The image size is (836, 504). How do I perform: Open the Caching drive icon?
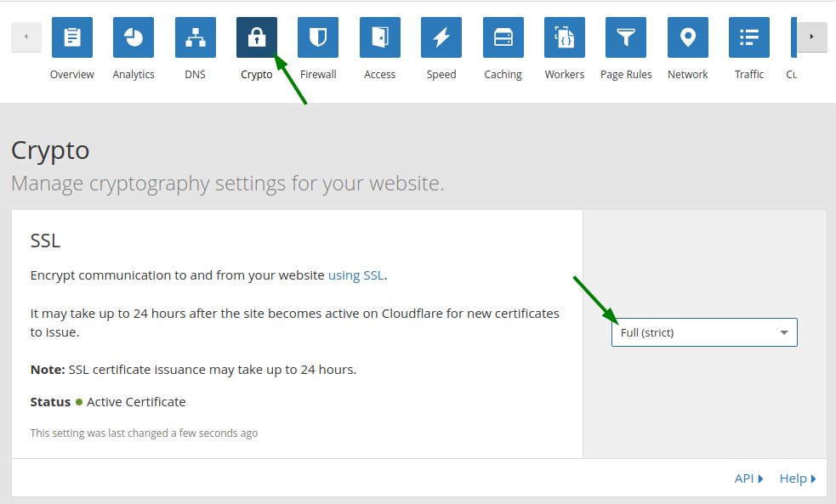[x=503, y=37]
